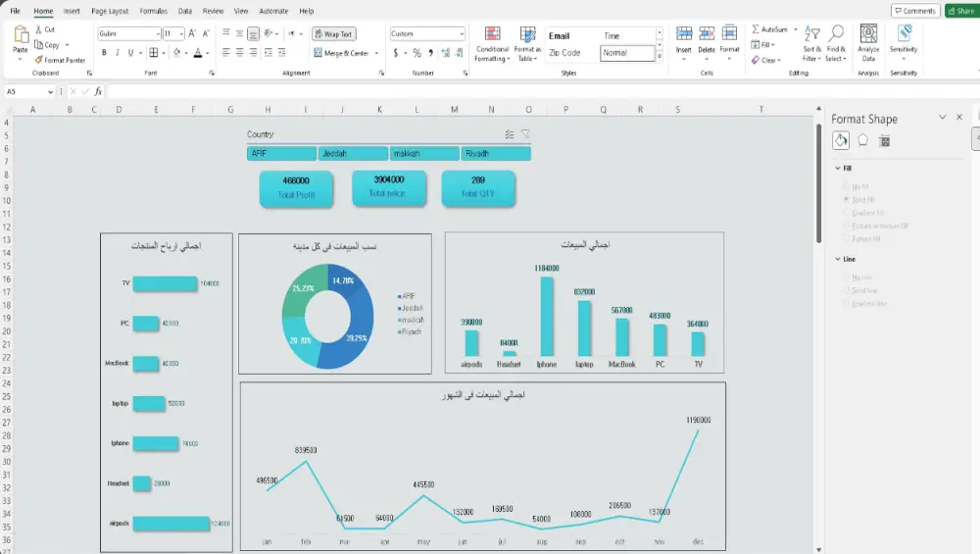
Task: Filter slicer by Riyadh
Action: coord(496,153)
